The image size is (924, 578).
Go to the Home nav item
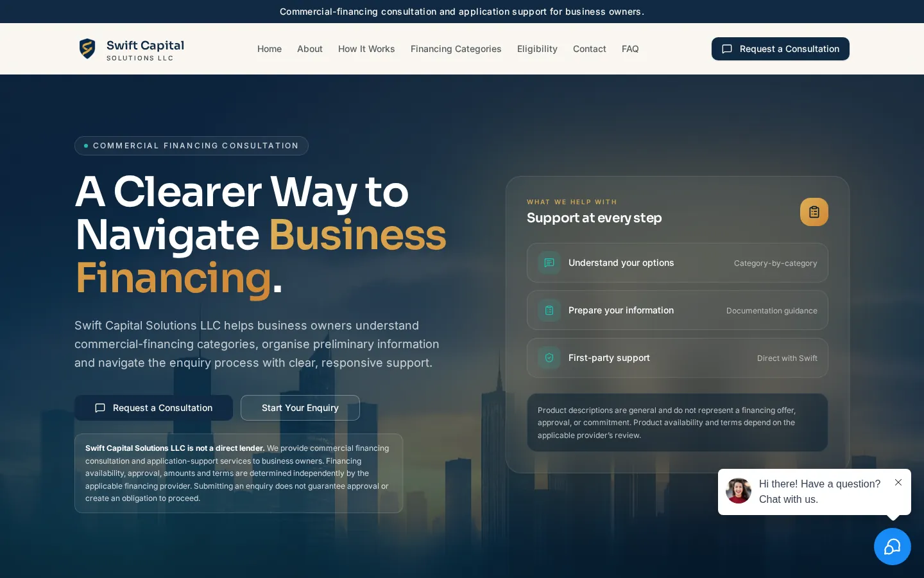click(269, 49)
